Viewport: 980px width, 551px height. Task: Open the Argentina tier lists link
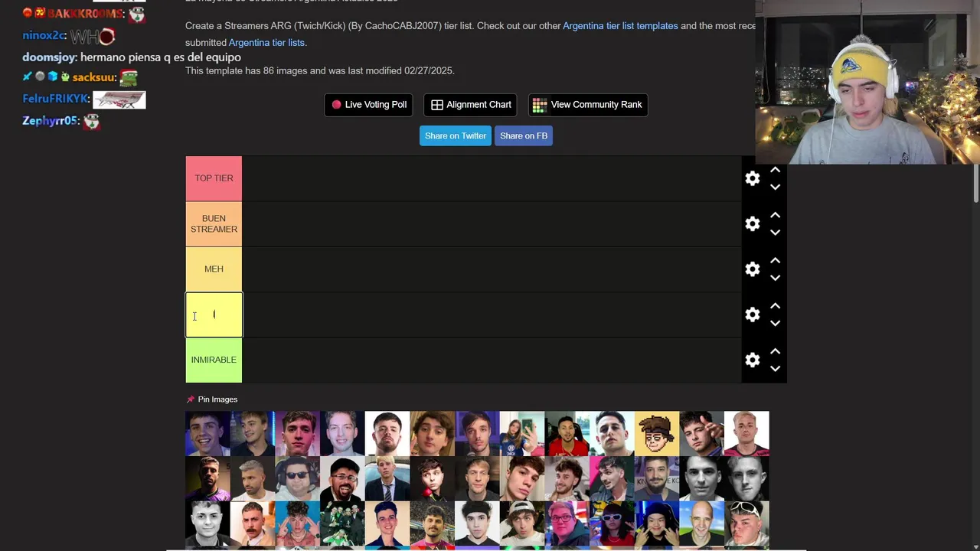(x=267, y=43)
